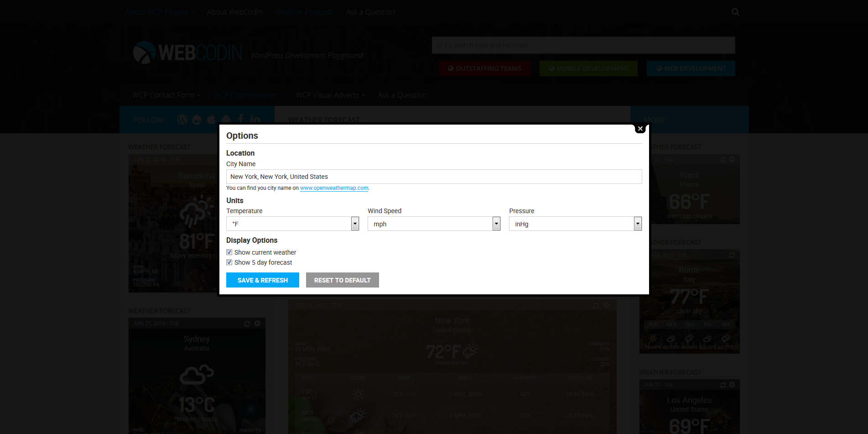Click the WebCodin logo
Screen dimensions: 868x434
point(187,53)
